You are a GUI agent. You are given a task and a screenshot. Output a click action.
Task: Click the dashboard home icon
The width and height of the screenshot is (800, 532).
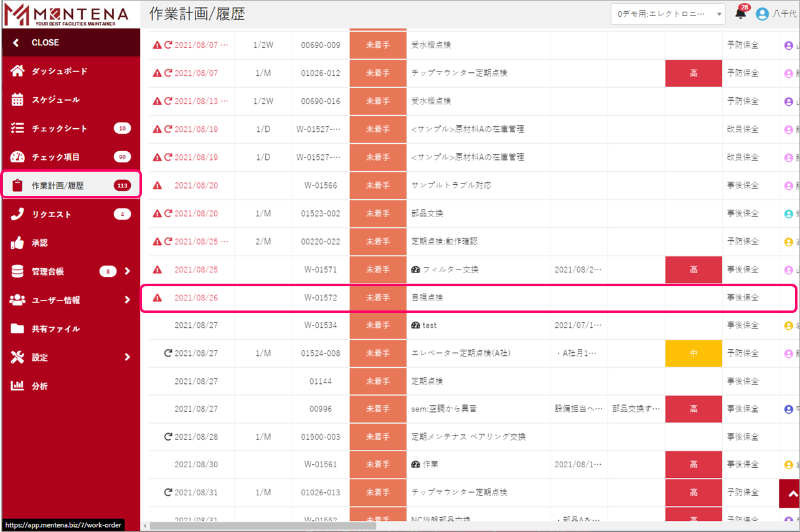(x=17, y=71)
